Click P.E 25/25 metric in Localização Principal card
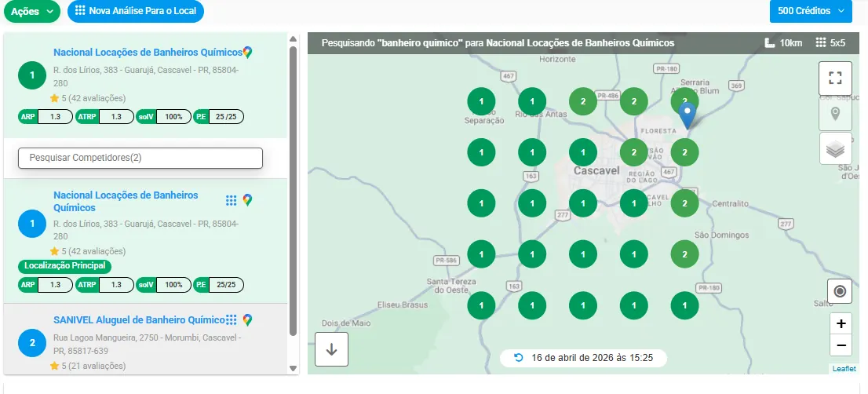Screen dimensions: 868x394 (218, 285)
